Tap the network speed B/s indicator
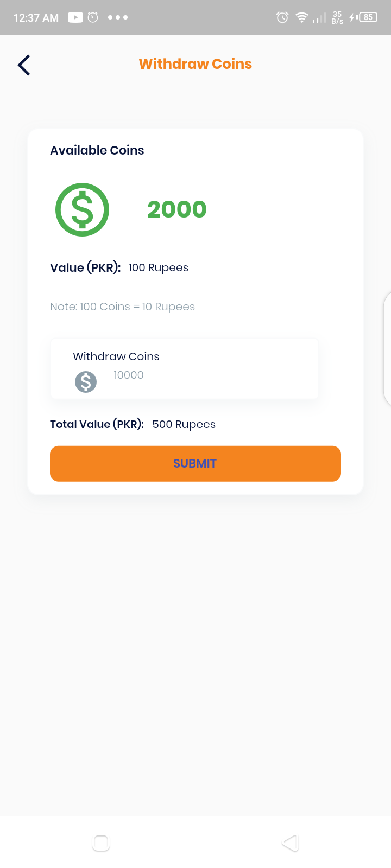This screenshot has width=391, height=868. click(x=337, y=18)
